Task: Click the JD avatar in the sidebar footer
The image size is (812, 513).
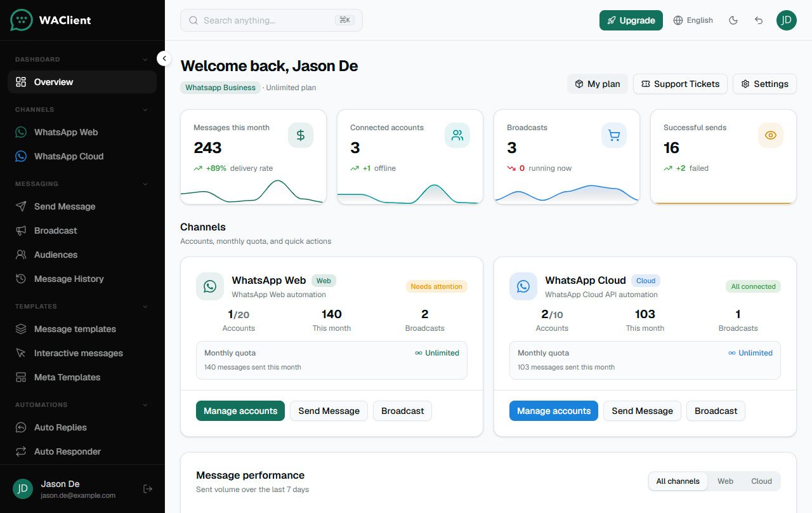Action: click(x=23, y=489)
